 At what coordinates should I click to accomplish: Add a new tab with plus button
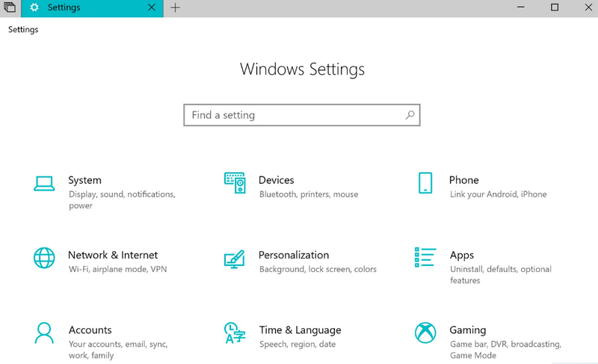point(175,7)
